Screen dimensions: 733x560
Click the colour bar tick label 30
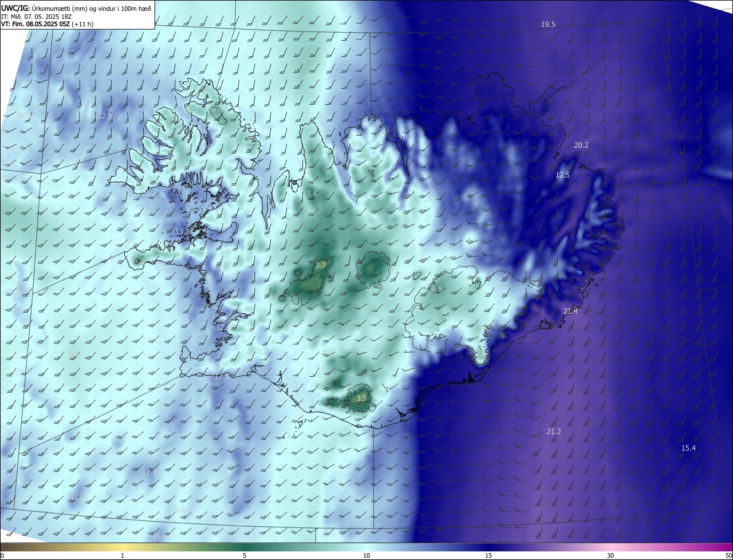click(610, 555)
